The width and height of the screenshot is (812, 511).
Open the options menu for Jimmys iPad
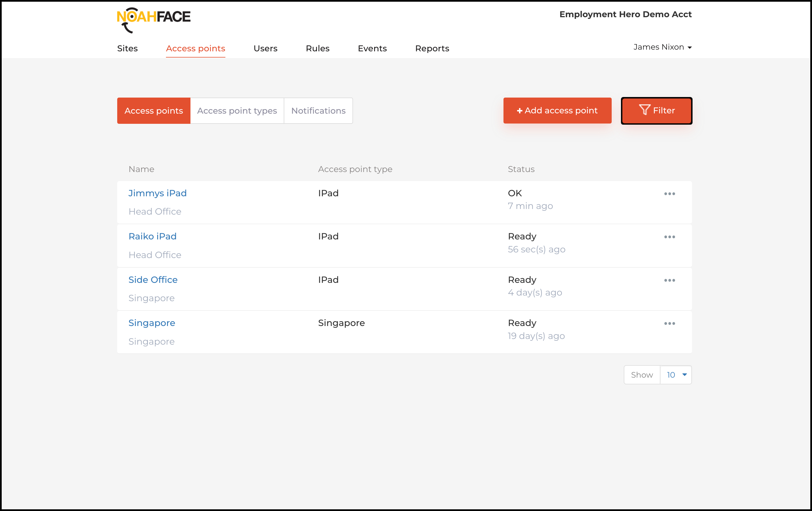click(670, 193)
